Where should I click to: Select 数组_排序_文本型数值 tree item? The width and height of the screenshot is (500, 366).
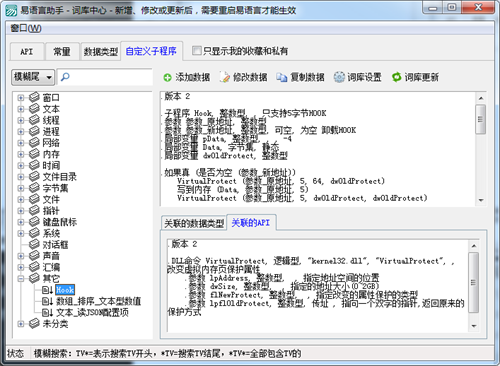point(98,301)
